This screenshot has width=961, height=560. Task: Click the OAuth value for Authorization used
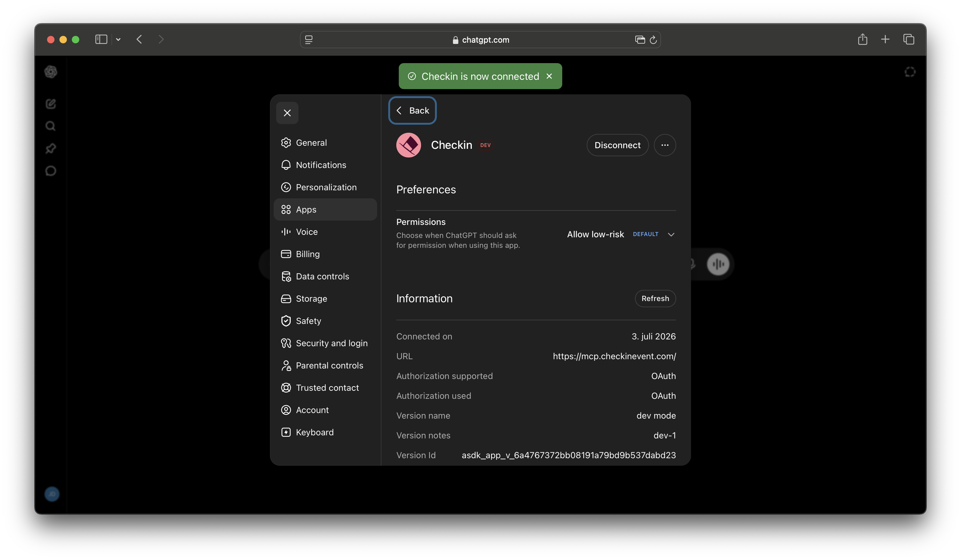pos(663,396)
